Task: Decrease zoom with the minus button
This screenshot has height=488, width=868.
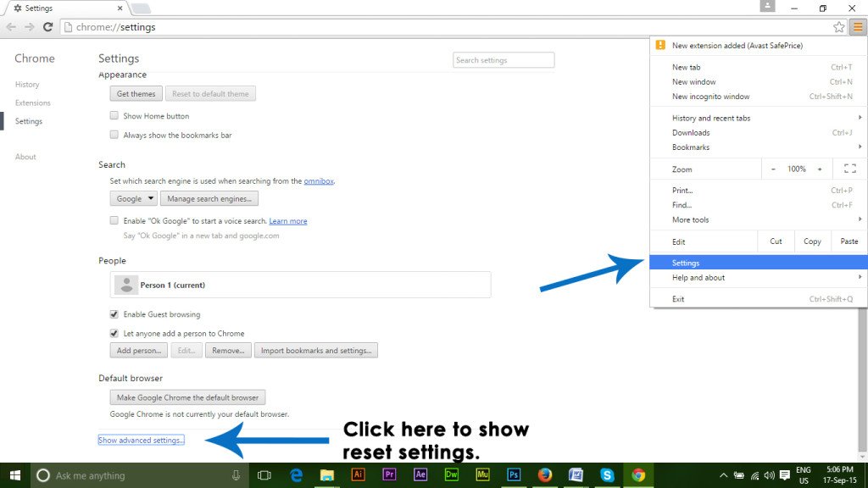Action: coord(773,169)
